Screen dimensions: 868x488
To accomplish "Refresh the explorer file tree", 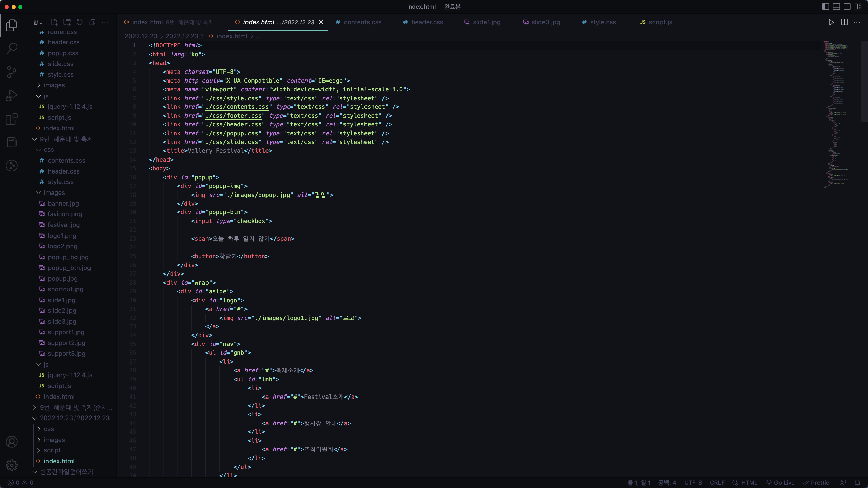I will 80,22.
